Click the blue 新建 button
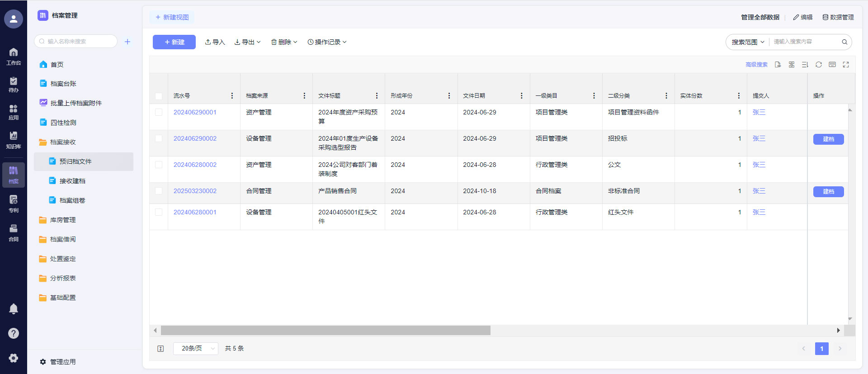The height and width of the screenshot is (374, 868). 174,42
